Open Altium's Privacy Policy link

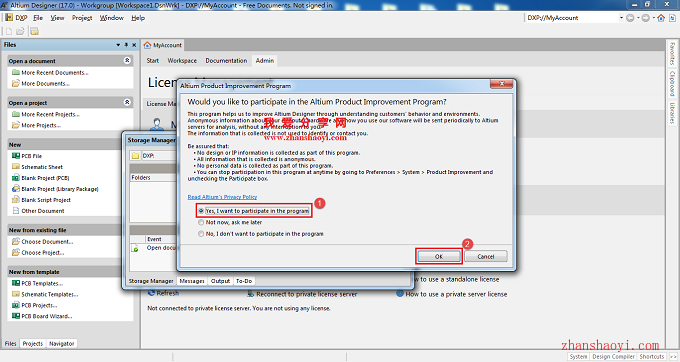point(222,197)
